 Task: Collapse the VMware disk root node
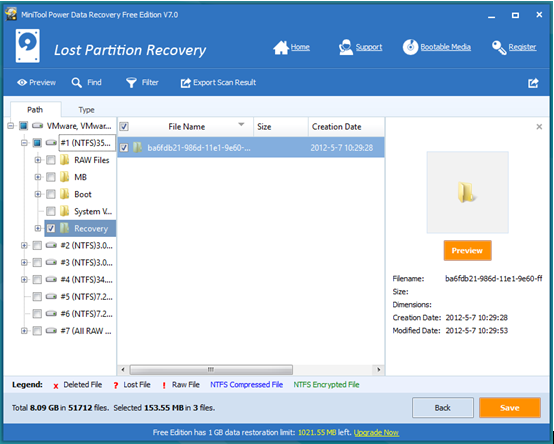tap(11, 125)
